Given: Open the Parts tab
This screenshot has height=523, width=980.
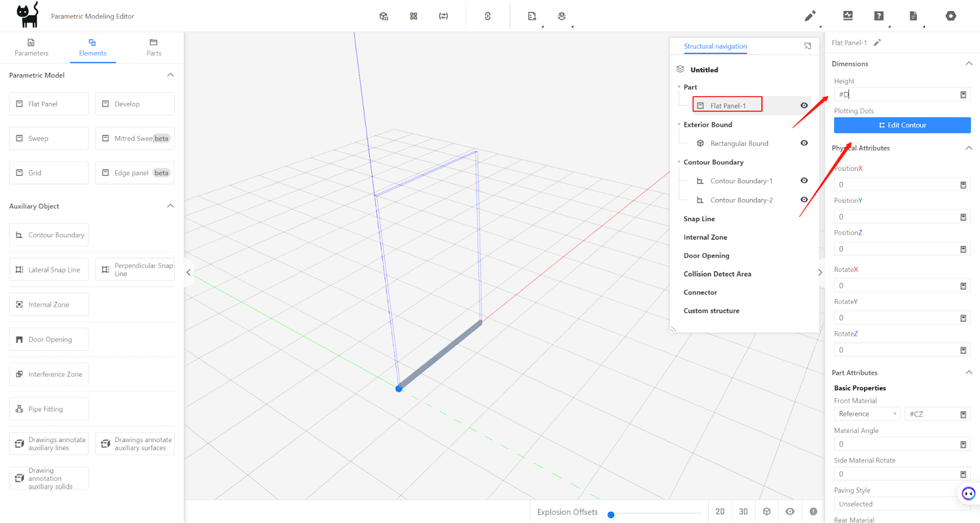Looking at the screenshot, I should click(x=154, y=48).
